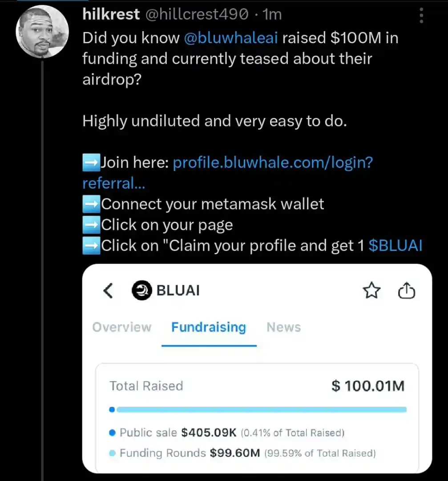The height and width of the screenshot is (481, 448).
Task: Open the profile.bluwhale.com login referral link
Action: pyautogui.click(x=227, y=173)
